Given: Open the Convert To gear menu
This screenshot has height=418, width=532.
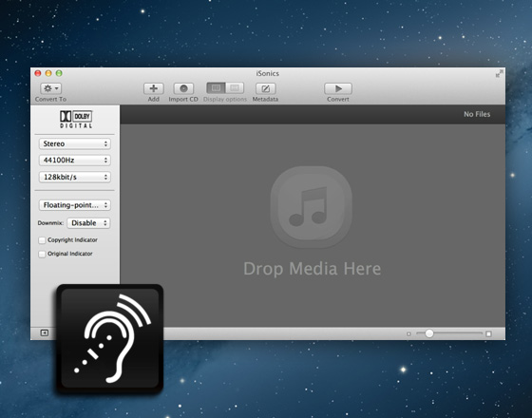Looking at the screenshot, I should pyautogui.click(x=51, y=88).
